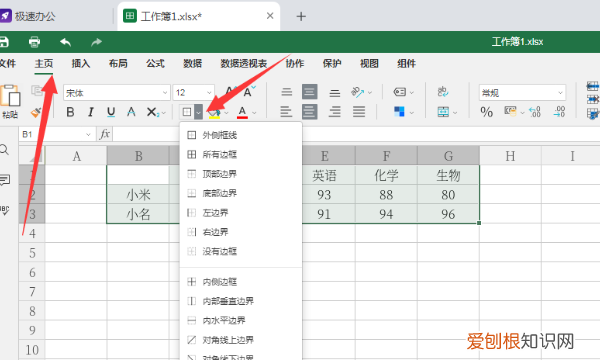Open the 数据透视表 ribbon tab
600x360 pixels.
243,64
